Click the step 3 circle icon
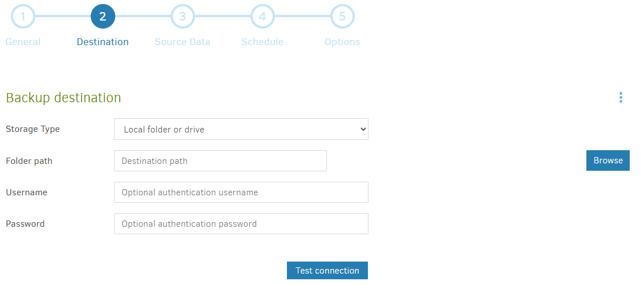The height and width of the screenshot is (285, 644). coord(183,17)
